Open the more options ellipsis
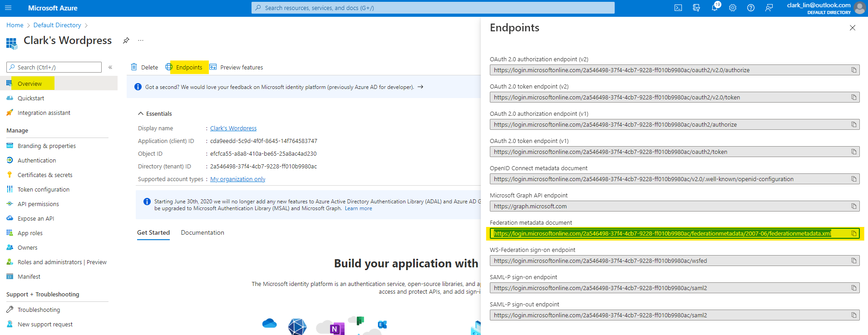The image size is (868, 335). tap(141, 40)
